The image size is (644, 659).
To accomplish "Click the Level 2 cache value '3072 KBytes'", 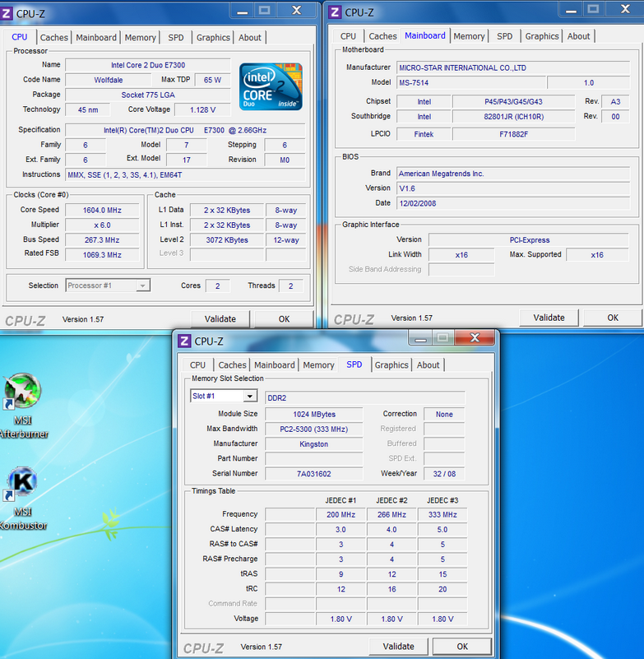I will coord(227,240).
